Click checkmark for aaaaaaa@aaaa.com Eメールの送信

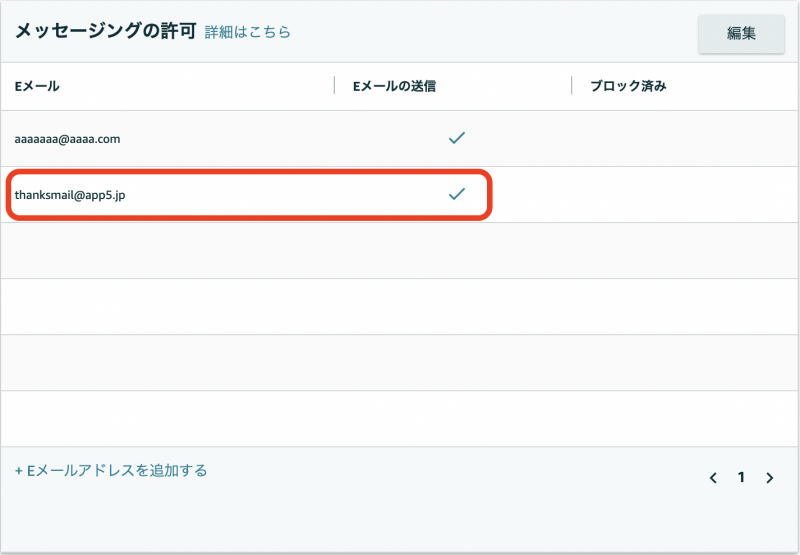(457, 138)
